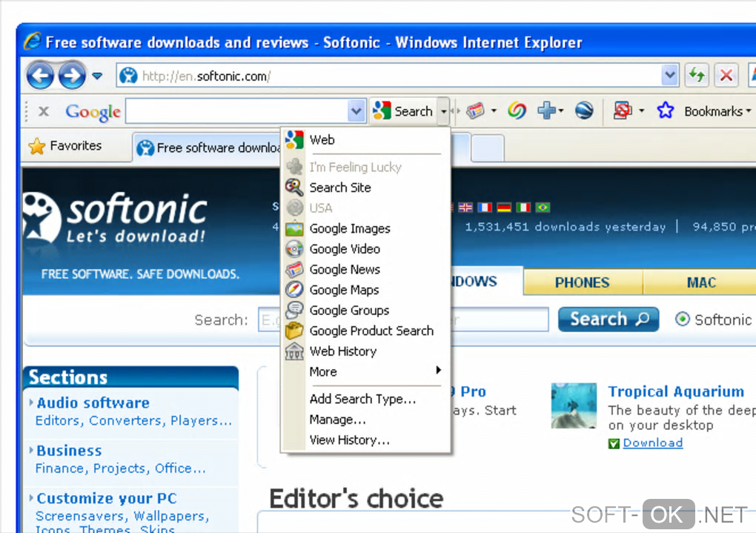Choose Search Site in the menu
Screen dimensions: 756x533
point(365,187)
